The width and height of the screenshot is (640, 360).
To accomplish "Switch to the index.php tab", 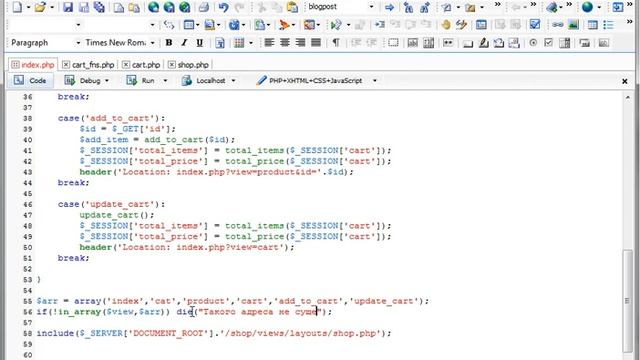I will pos(33,64).
